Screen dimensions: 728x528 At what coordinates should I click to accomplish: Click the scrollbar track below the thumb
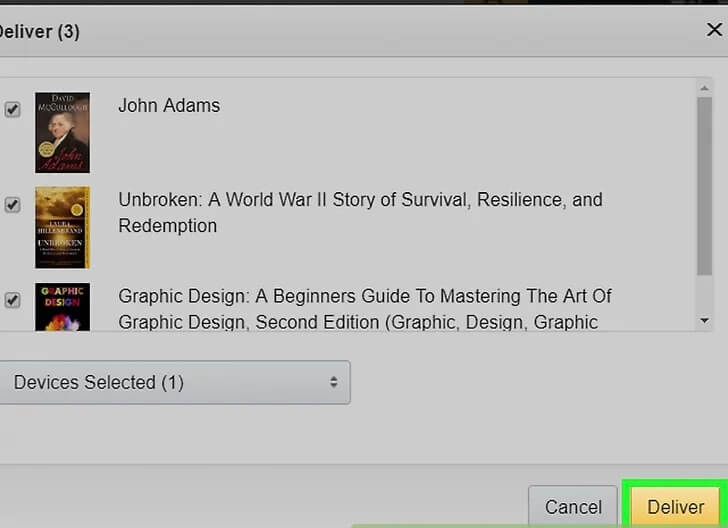[x=704, y=292]
